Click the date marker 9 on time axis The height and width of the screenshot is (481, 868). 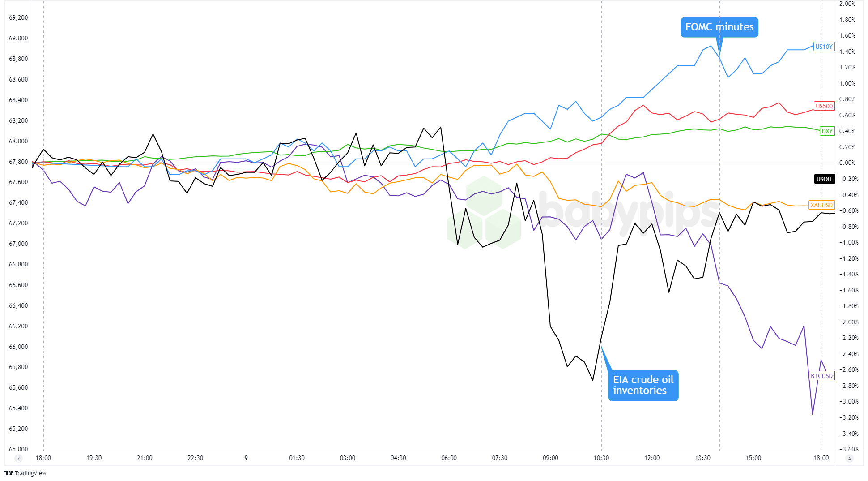246,458
